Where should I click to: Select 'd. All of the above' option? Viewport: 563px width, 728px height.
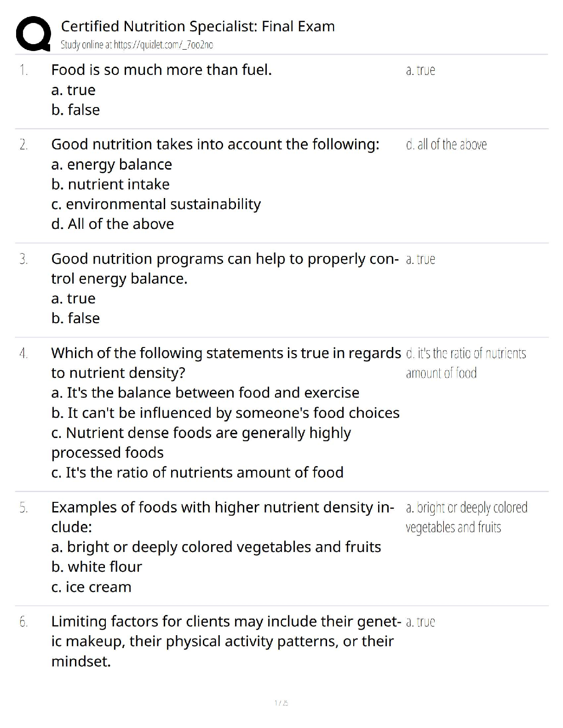[x=113, y=224]
